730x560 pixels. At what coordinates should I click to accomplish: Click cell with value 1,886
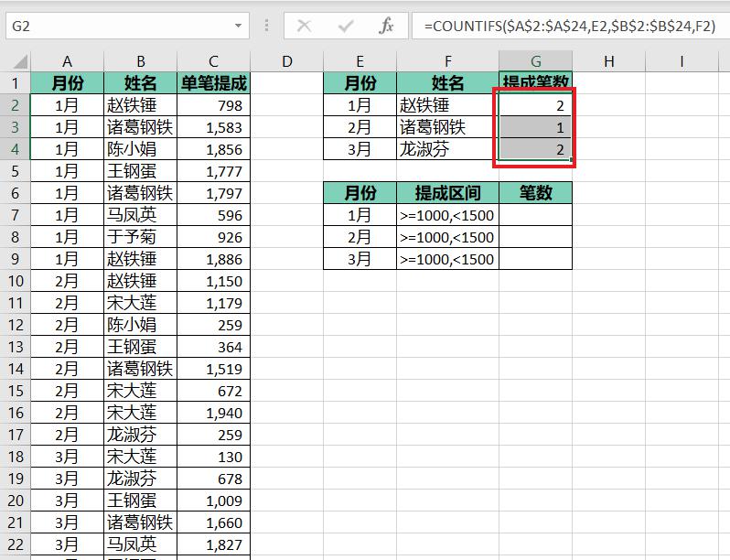pyautogui.click(x=214, y=259)
